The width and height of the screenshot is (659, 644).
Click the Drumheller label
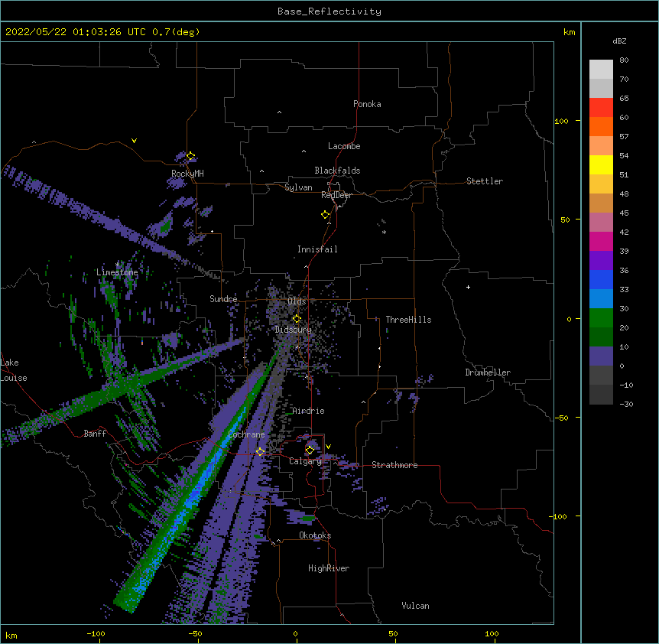coord(488,372)
